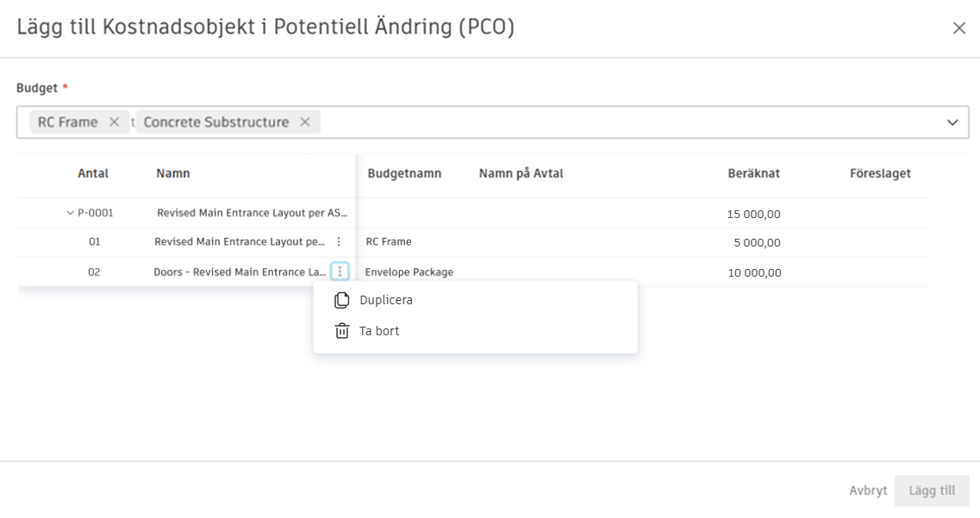The image size is (980, 518).
Task: Click the Lägg till button
Action: click(932, 490)
